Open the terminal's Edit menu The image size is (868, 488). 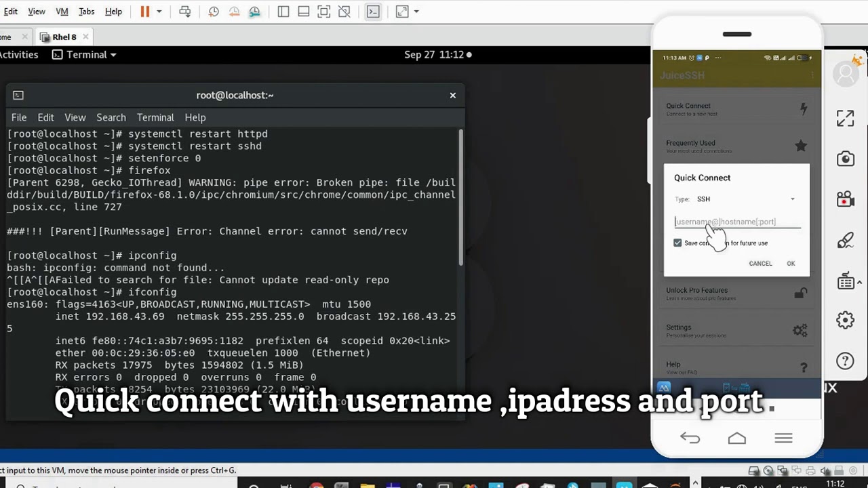pyautogui.click(x=45, y=117)
